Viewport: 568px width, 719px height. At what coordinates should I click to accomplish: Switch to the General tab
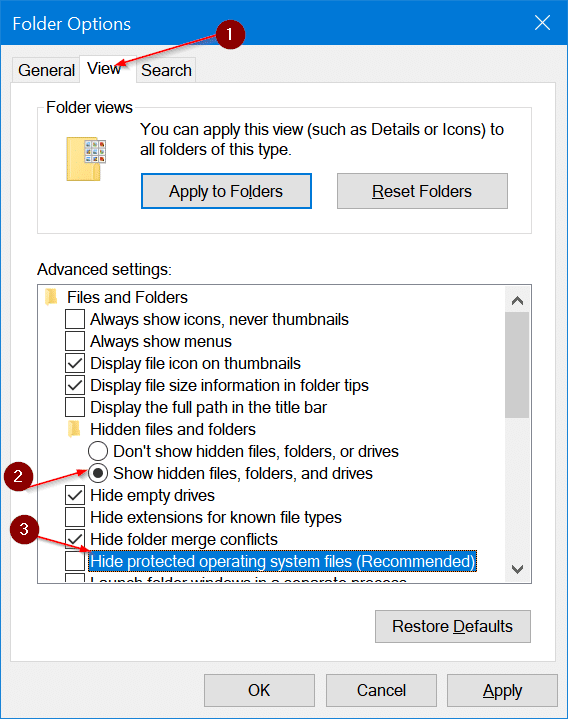click(46, 70)
